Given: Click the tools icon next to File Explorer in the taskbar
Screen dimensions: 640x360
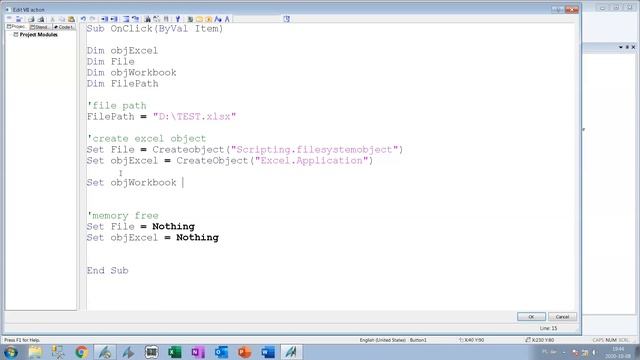Looking at the screenshot, I should point(58,352).
